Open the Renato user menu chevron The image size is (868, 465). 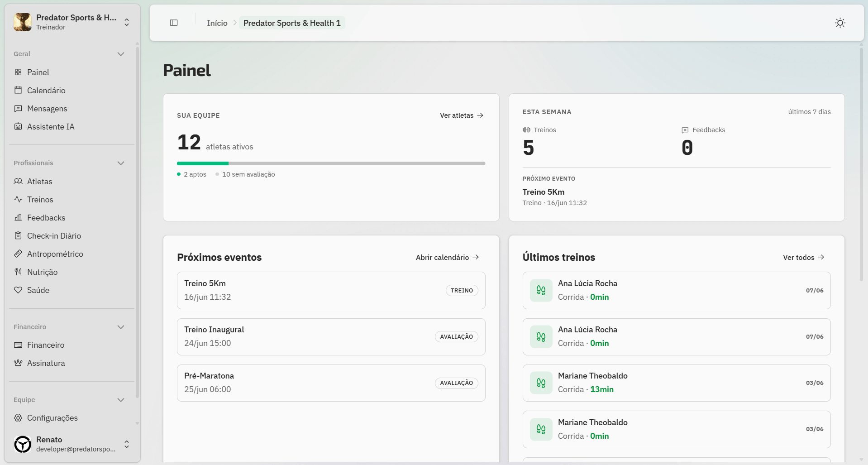(x=127, y=444)
